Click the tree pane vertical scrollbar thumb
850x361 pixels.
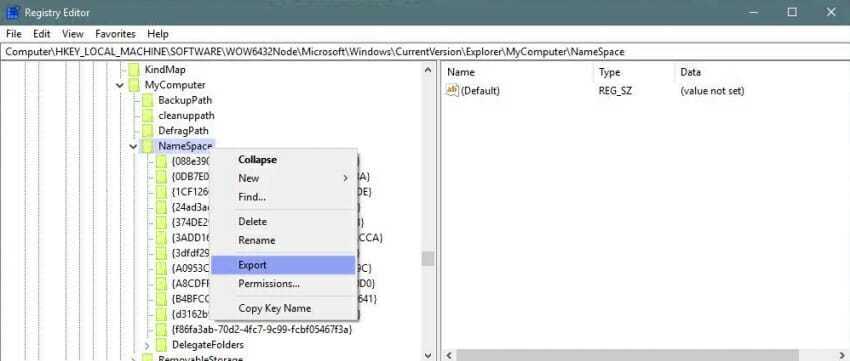pos(428,259)
